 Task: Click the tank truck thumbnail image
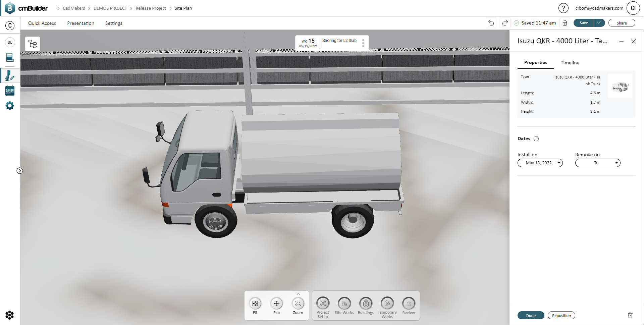tap(620, 86)
